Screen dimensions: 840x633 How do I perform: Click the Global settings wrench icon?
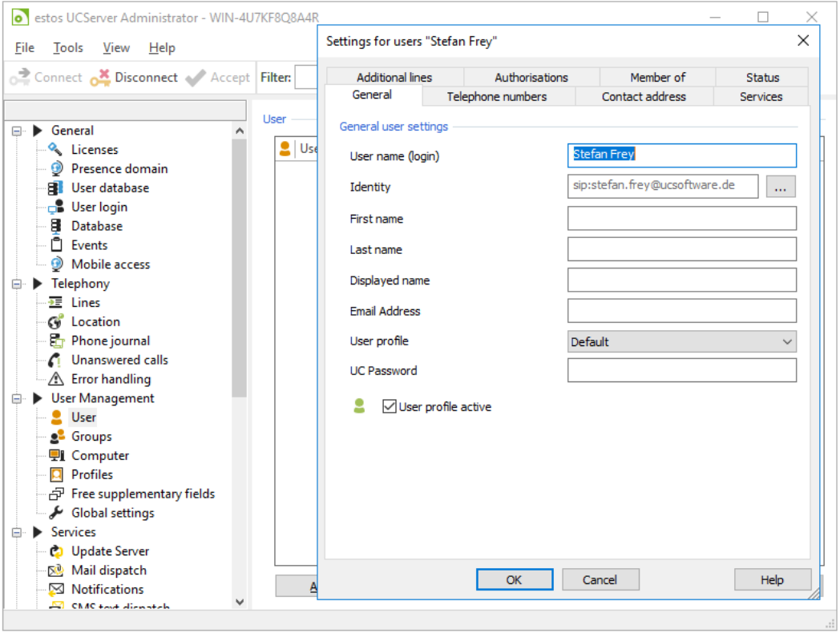point(55,514)
